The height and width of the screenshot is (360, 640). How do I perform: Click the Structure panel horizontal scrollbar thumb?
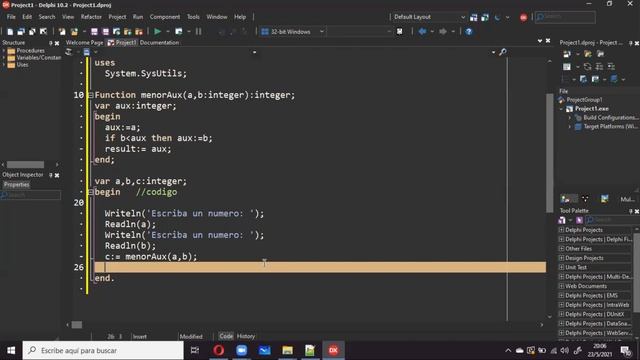pyautogui.click(x=25, y=164)
